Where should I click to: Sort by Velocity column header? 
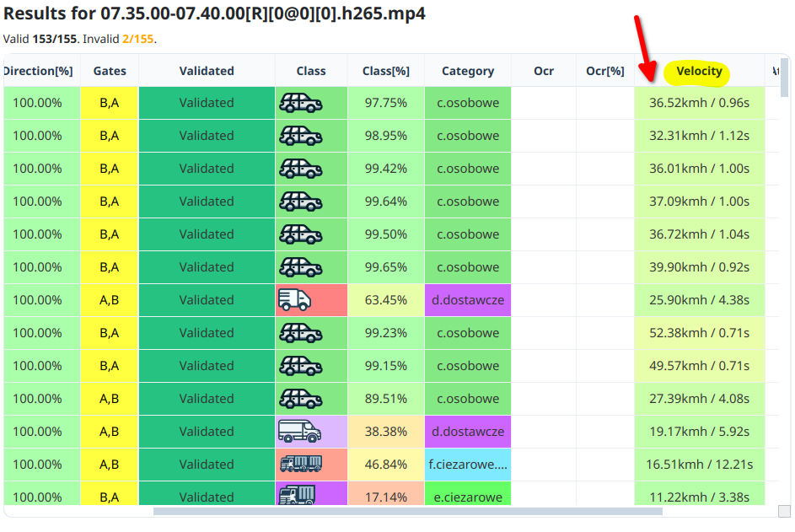click(x=699, y=71)
